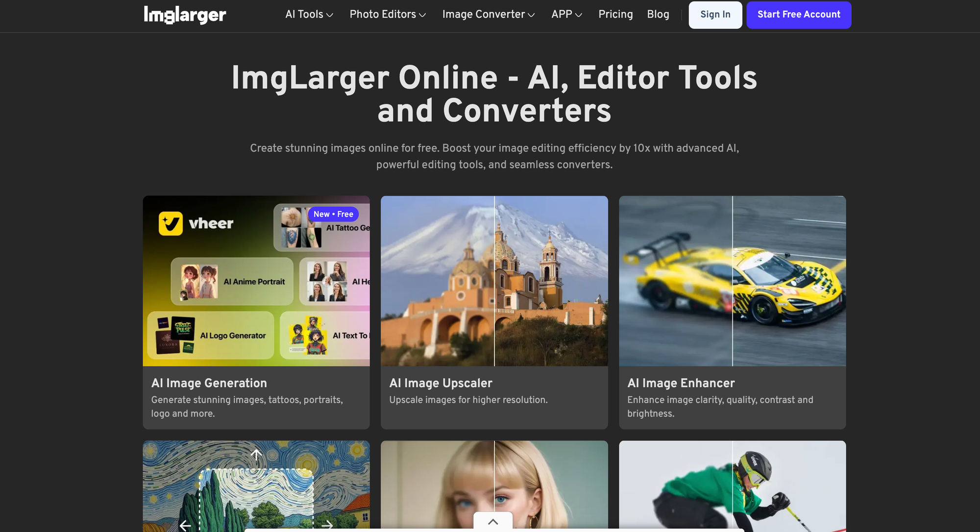
Task: Expand the Photo Editors dropdown
Action: point(388,15)
